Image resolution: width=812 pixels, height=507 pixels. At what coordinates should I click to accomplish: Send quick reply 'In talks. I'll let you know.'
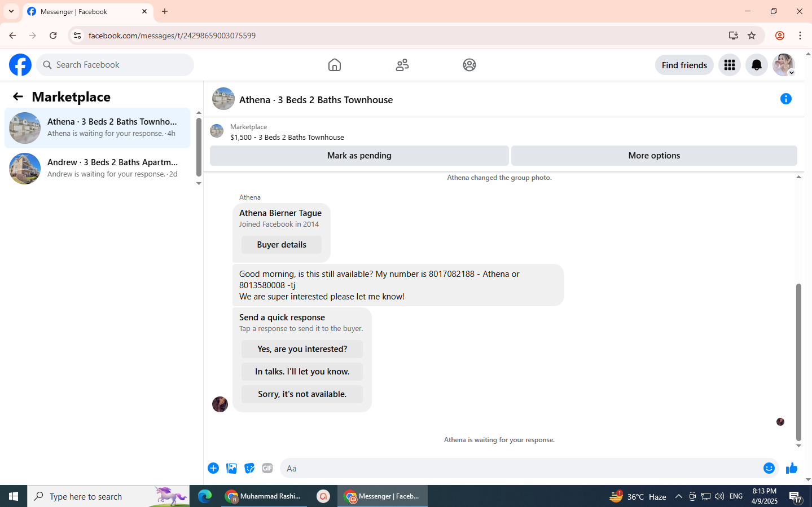(x=302, y=372)
